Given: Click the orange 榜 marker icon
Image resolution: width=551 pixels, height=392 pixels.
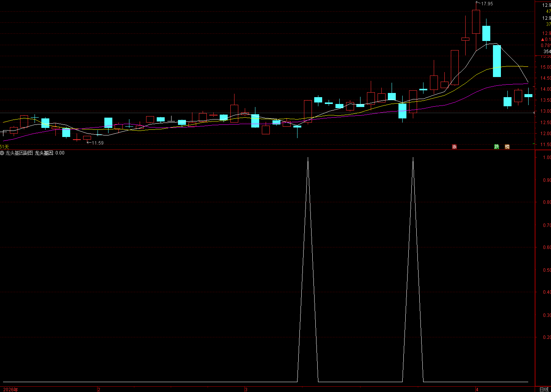Looking at the screenshot, I should pos(507,147).
